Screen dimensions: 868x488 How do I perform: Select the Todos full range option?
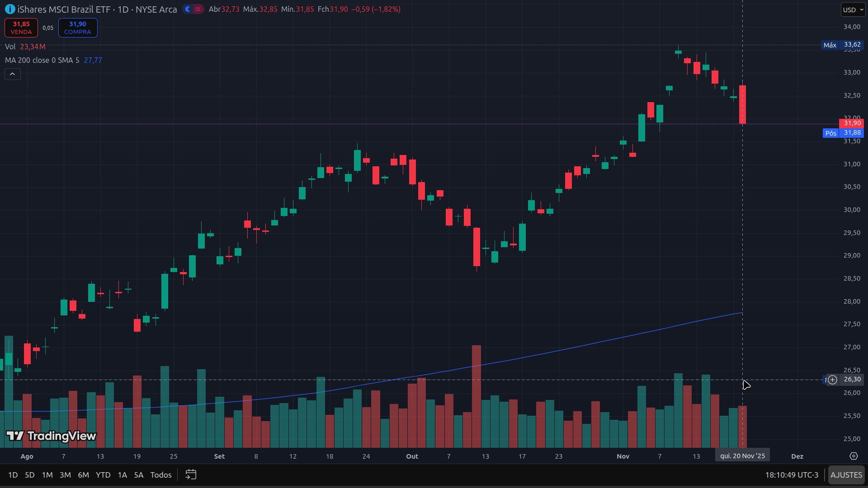click(x=161, y=475)
